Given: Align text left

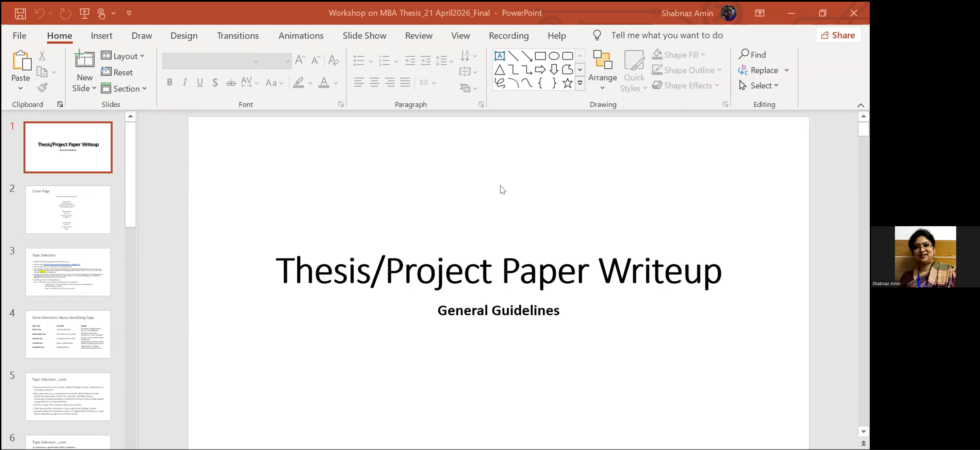Looking at the screenshot, I should click(359, 82).
